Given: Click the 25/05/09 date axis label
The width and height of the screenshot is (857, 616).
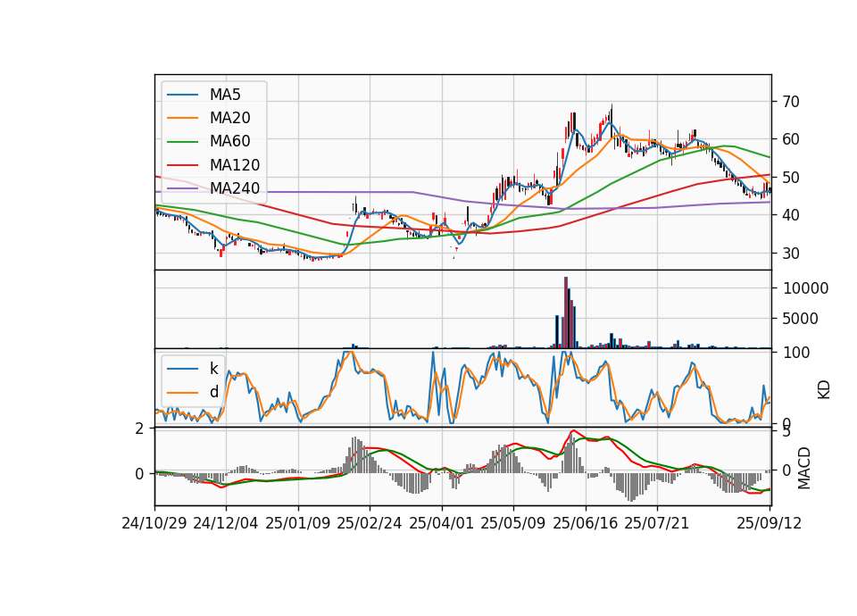Looking at the screenshot, I should pyautogui.click(x=513, y=523).
